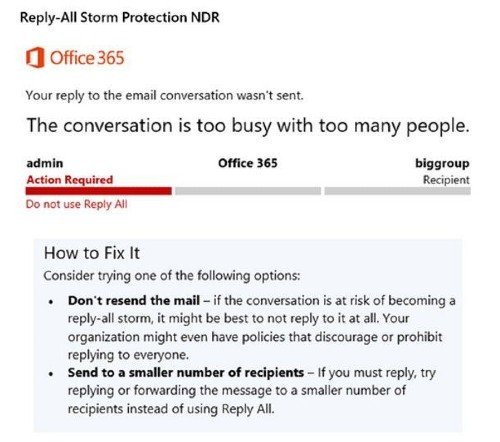Click the second bullet point marker
This screenshot has width=500, height=442.
pos(51,374)
